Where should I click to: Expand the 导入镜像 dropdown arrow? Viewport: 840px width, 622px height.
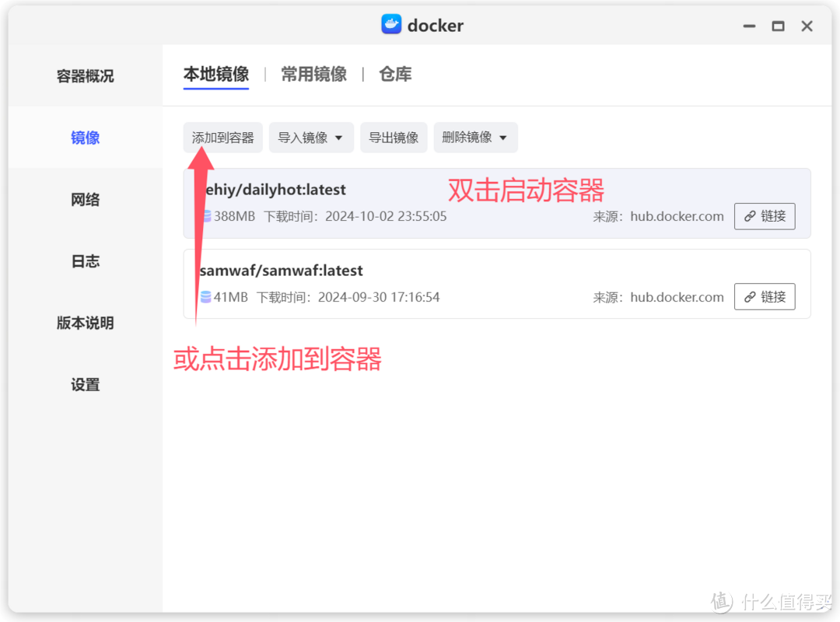point(340,138)
